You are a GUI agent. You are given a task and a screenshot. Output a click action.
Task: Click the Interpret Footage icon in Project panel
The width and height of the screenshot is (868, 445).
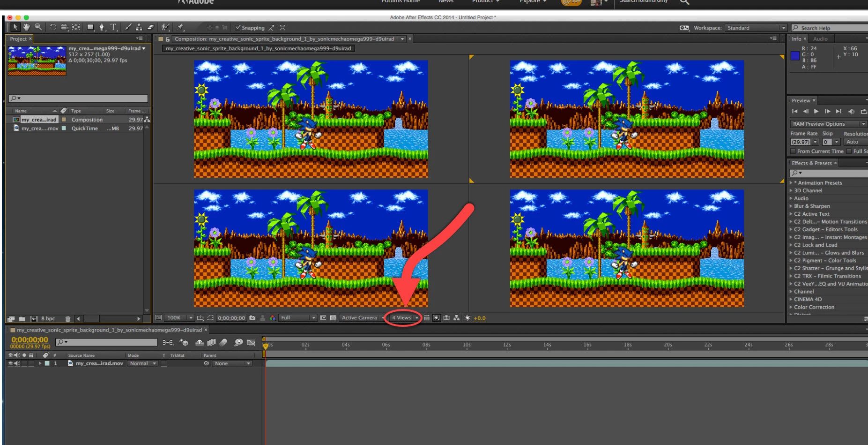tap(11, 319)
